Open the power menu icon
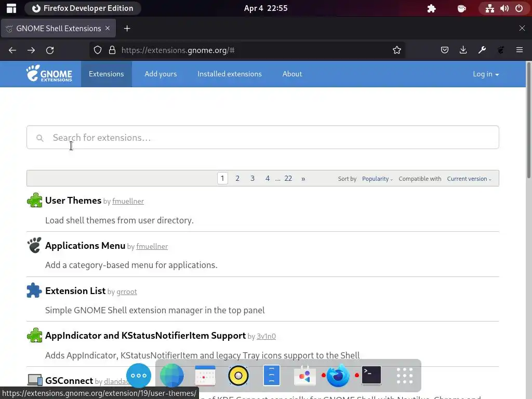Screen dimensions: 532x399 (519, 8)
